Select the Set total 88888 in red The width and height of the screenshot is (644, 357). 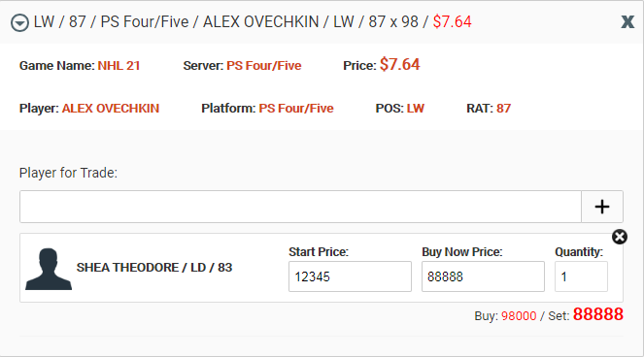[598, 314]
